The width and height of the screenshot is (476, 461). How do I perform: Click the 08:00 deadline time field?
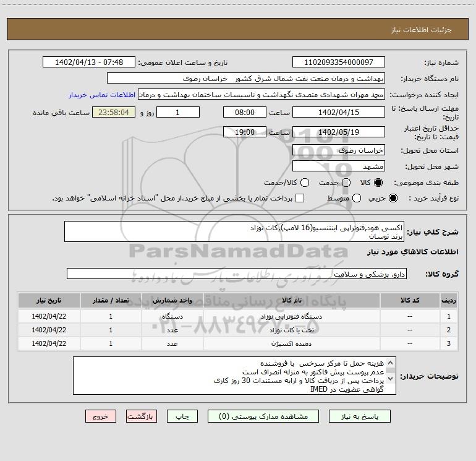(245, 113)
